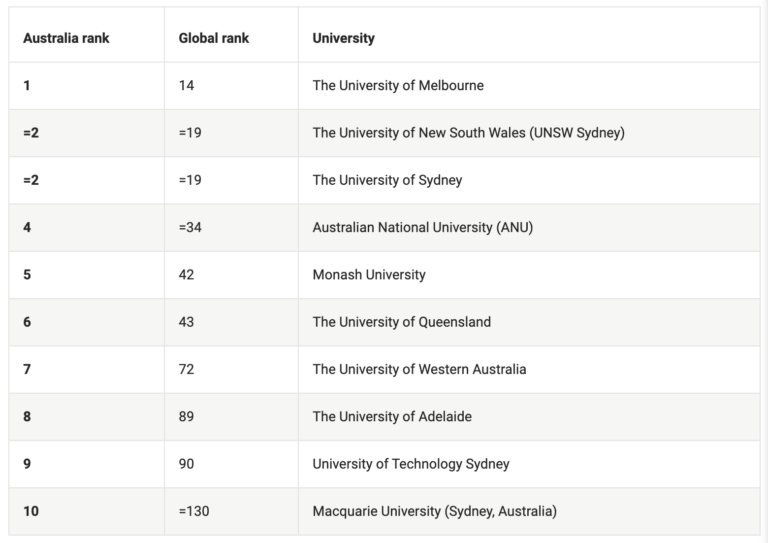Select University of Technology Sydney cell
This screenshot has height=543, width=768.
410,464
